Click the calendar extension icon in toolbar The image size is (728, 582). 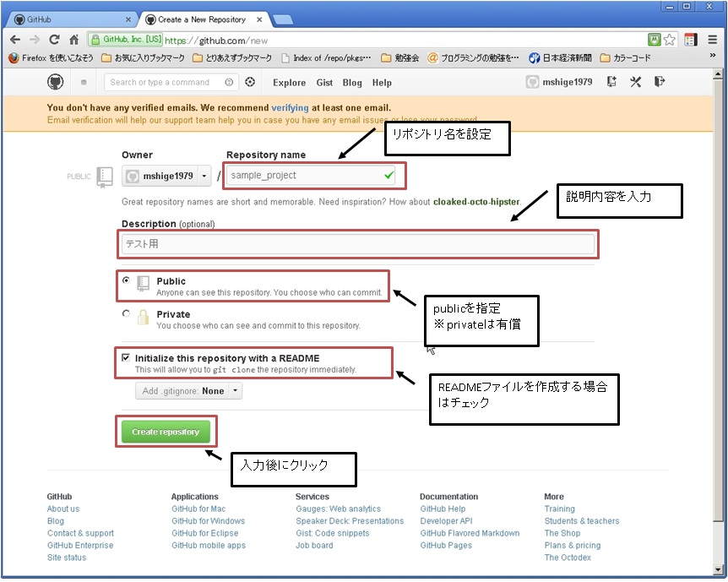[x=690, y=40]
